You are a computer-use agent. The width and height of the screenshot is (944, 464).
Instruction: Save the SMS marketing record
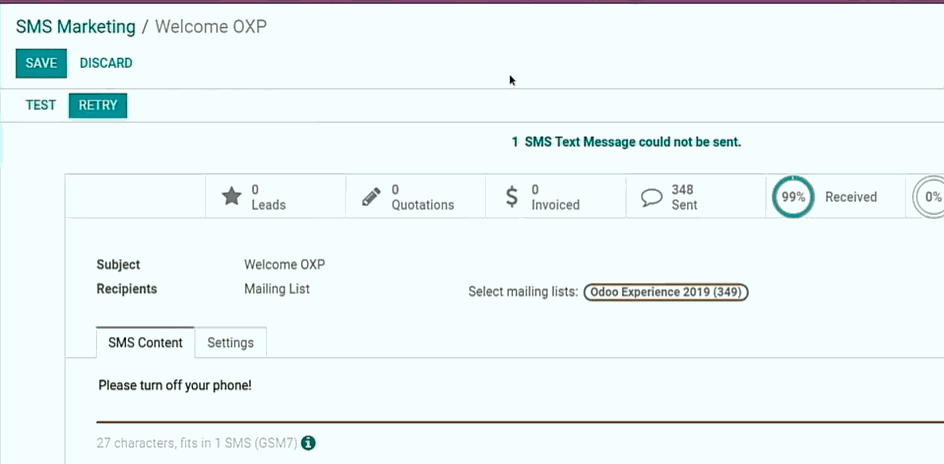pos(41,63)
